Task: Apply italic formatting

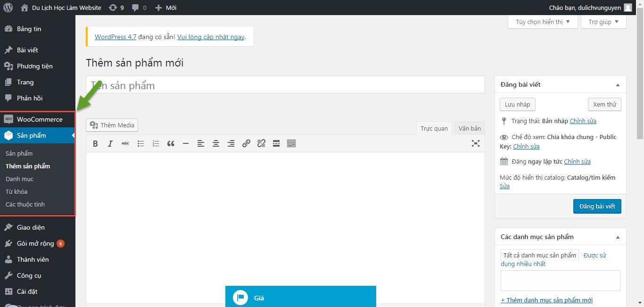Action: tap(110, 143)
